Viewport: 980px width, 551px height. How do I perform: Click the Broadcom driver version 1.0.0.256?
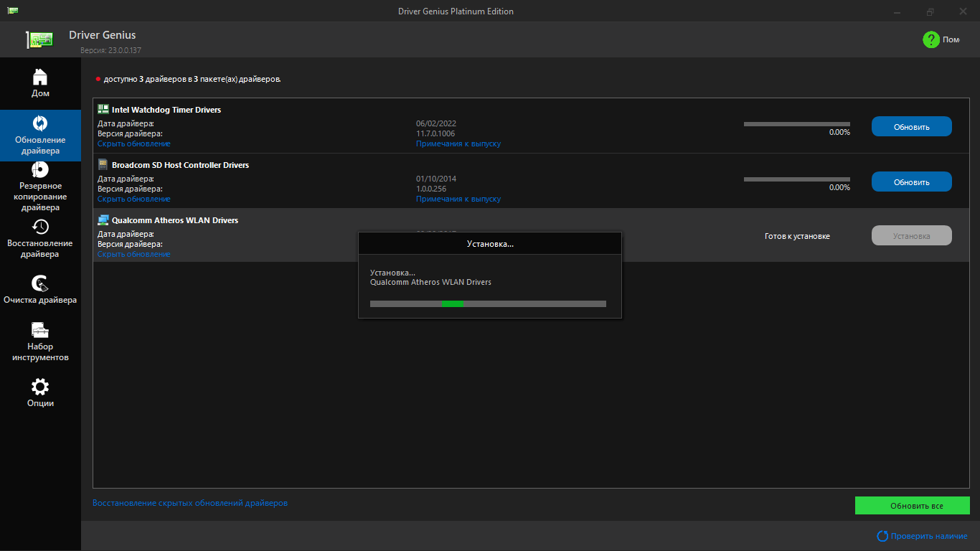click(x=431, y=189)
